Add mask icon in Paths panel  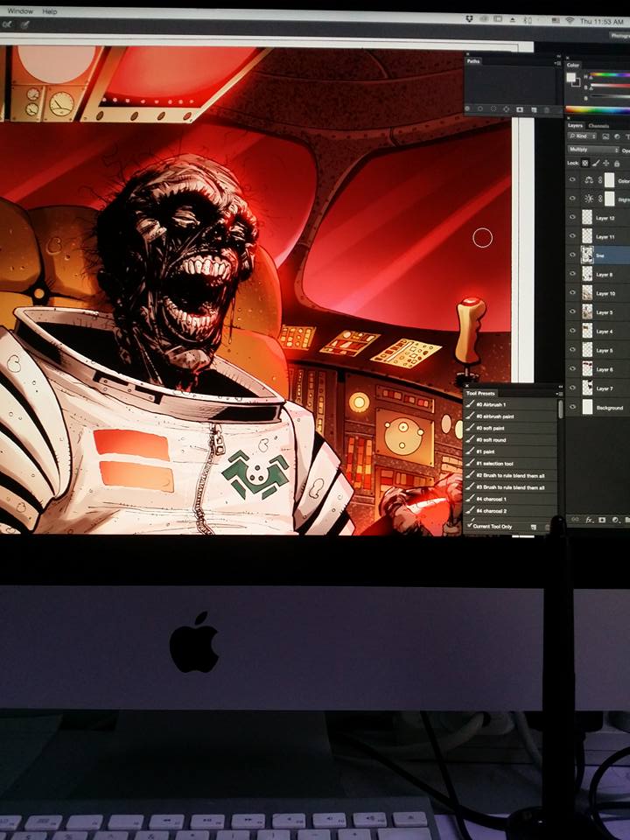tap(520, 110)
